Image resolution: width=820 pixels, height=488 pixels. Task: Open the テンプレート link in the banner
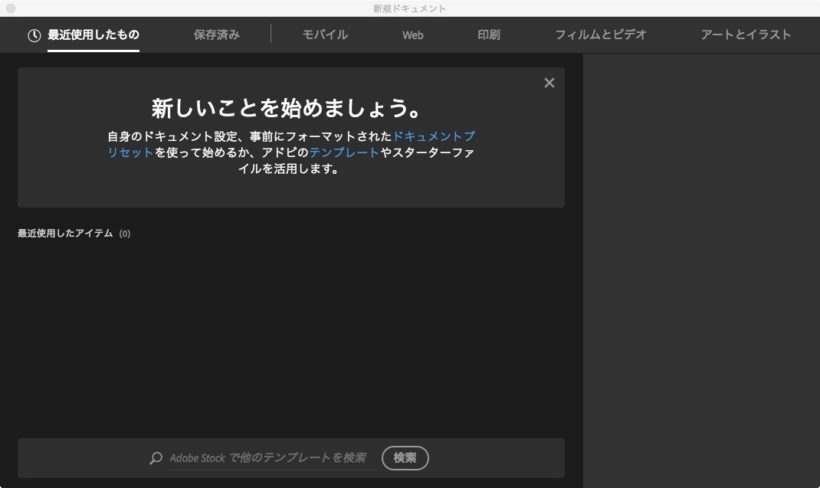pos(344,152)
